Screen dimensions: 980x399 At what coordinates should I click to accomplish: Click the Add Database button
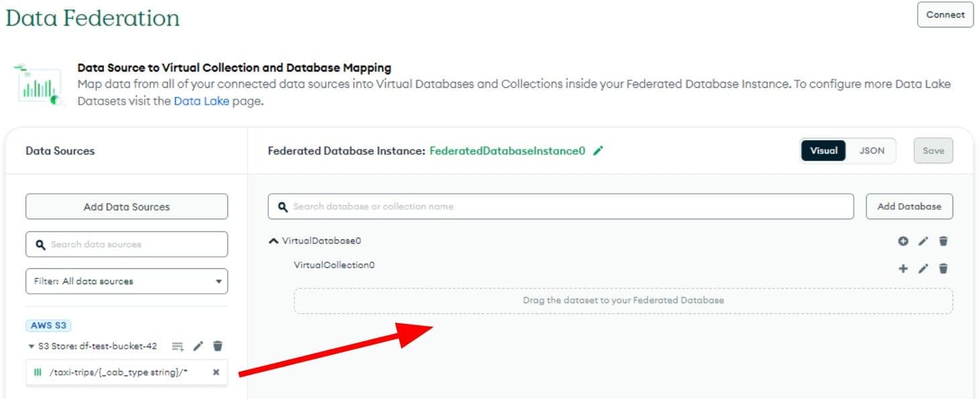tap(909, 207)
